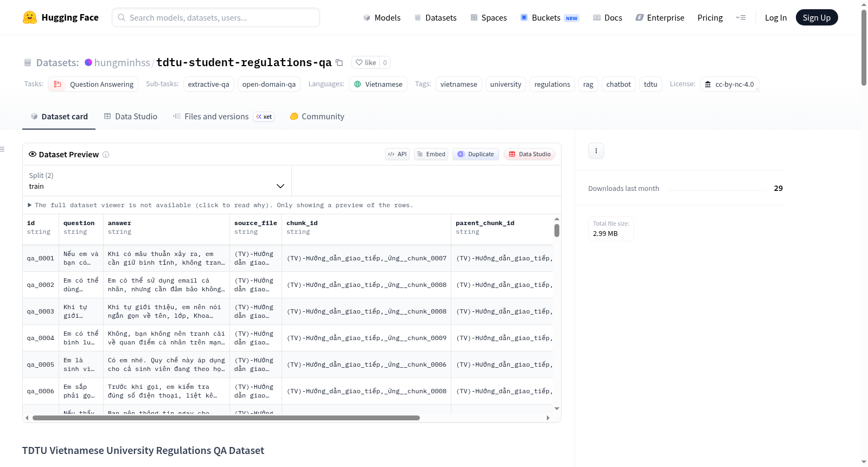Screen dimensions: 868x467
Task: Open the more navigation items menu icon
Action: pos(741,18)
